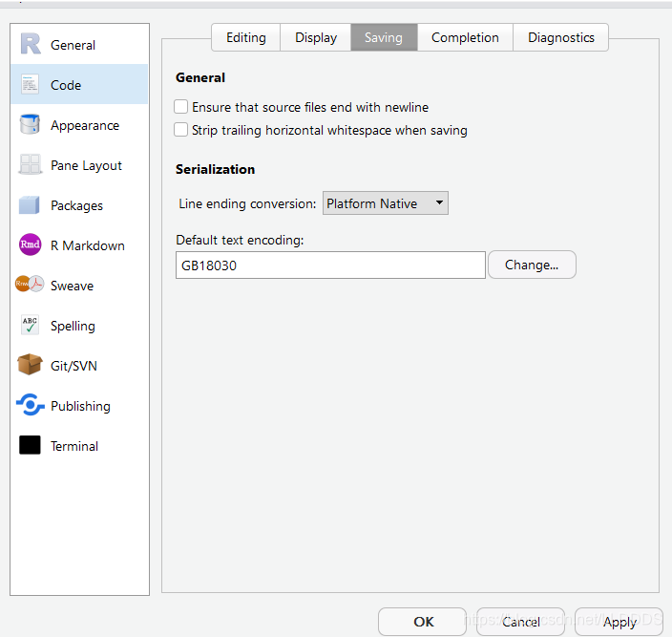Switch to the Completion tab
The width and height of the screenshot is (672, 637).
pos(465,37)
